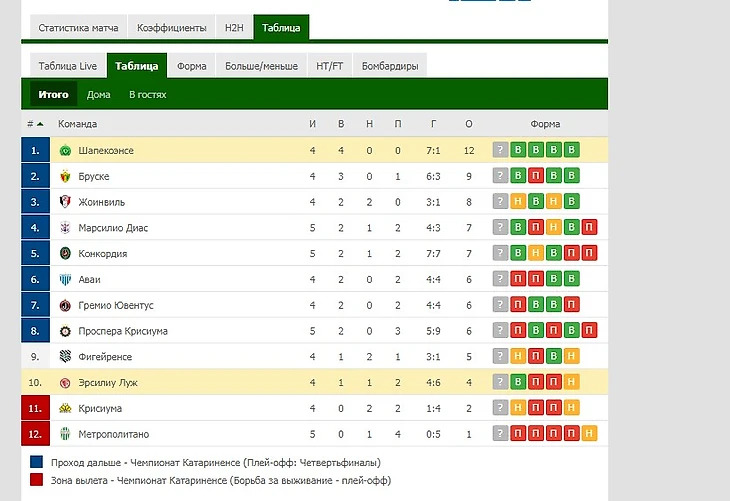Click the Шапекоэнсе team logo
Image resolution: width=730 pixels, height=501 pixels.
65,150
